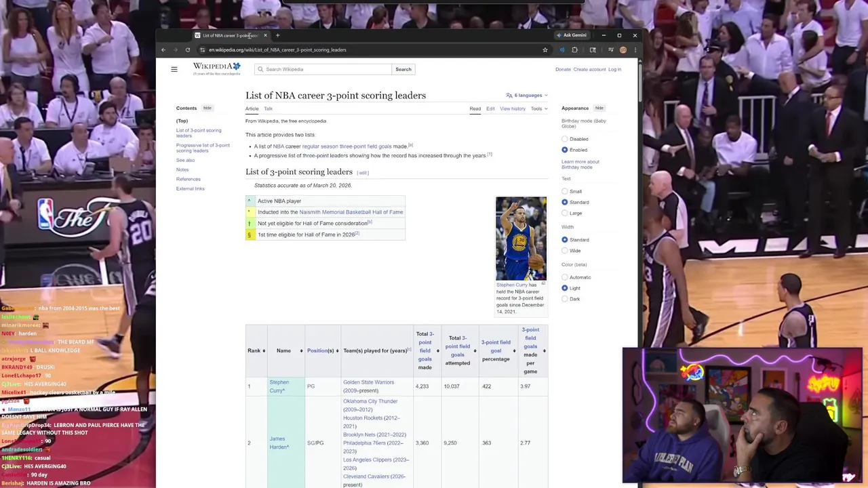868x488 pixels.
Task: Click the tab search toolbar icon
Action: [x=593, y=49]
